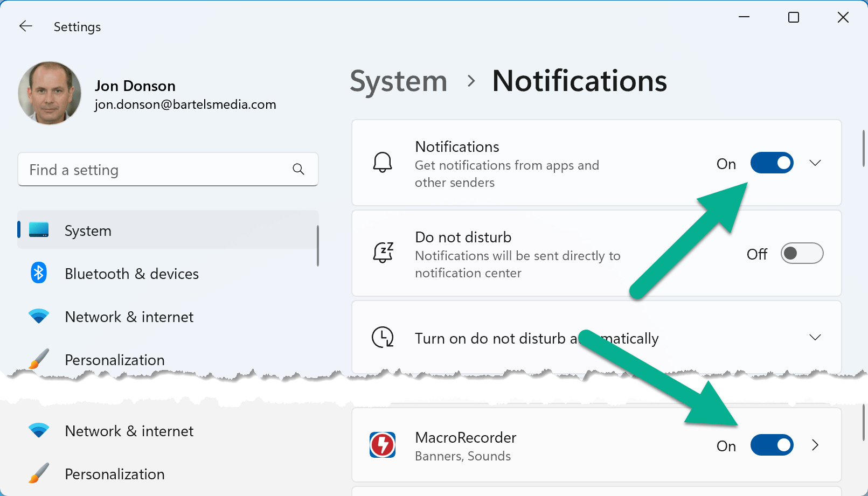Click the notification bell icon
868x496 pixels.
(383, 163)
